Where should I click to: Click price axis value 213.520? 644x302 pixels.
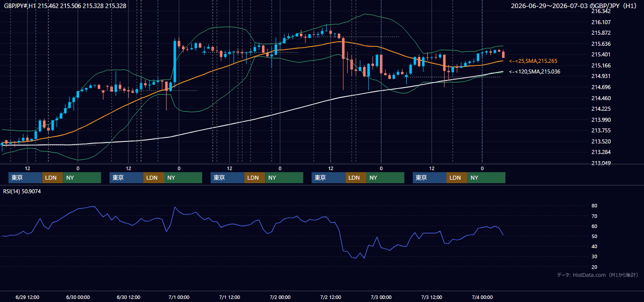[x=601, y=141]
